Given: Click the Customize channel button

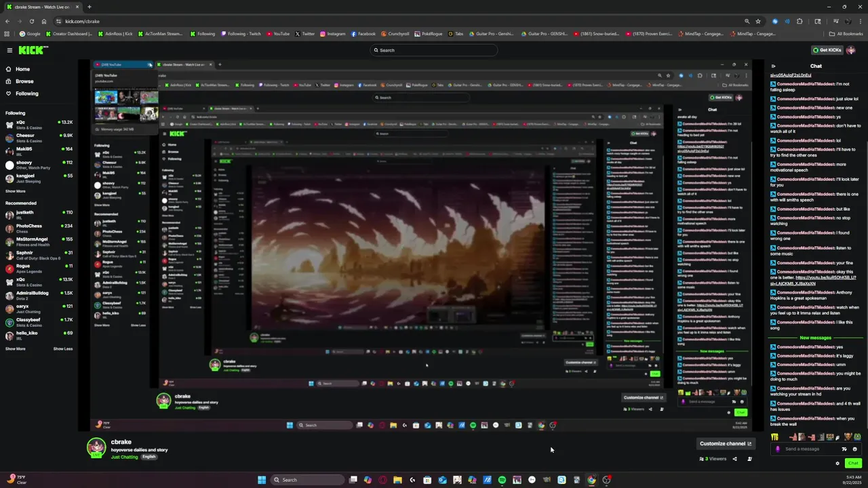Looking at the screenshot, I should [x=725, y=443].
